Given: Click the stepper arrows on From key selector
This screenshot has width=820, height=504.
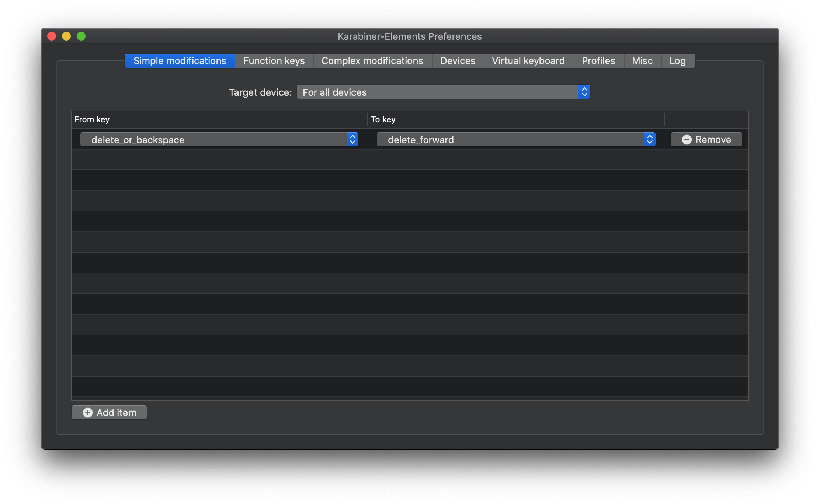Looking at the screenshot, I should [352, 139].
